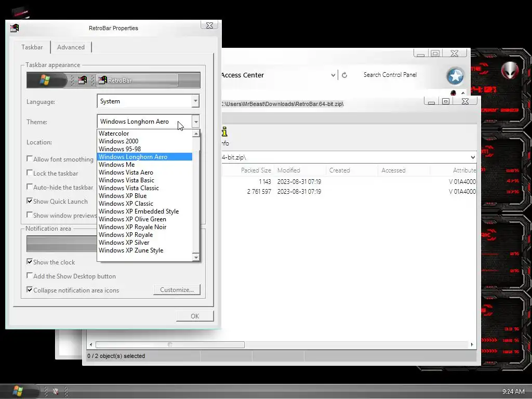Pick Windows XP Olive Green theme

coord(145,219)
